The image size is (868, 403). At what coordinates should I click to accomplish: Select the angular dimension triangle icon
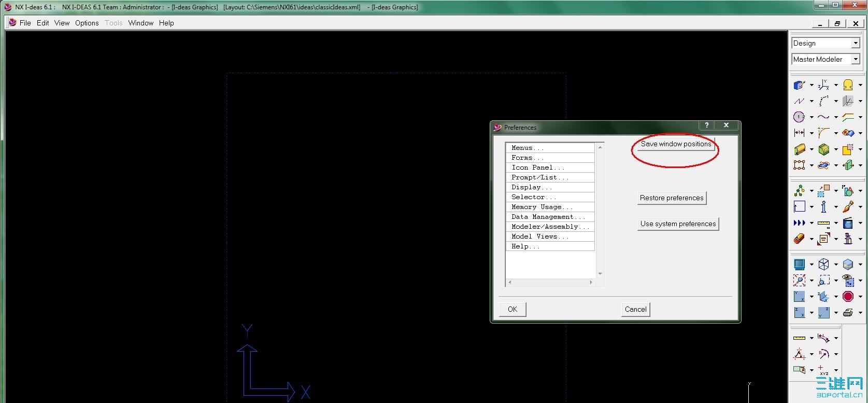point(800,354)
